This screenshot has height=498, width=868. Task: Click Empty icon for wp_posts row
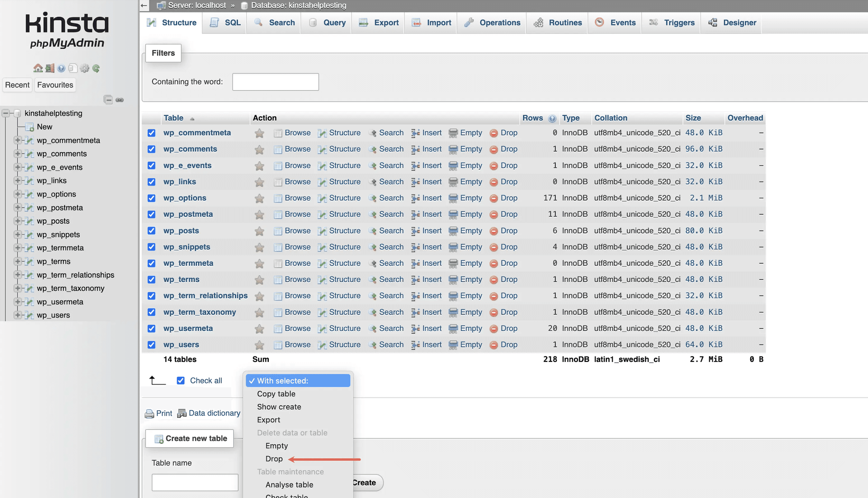pos(453,231)
